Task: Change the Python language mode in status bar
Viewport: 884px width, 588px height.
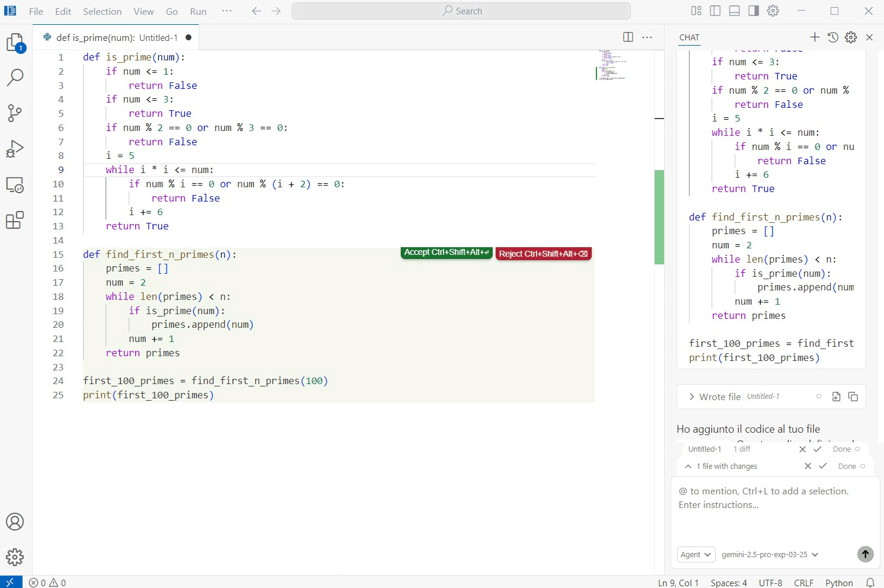Action: click(839, 583)
